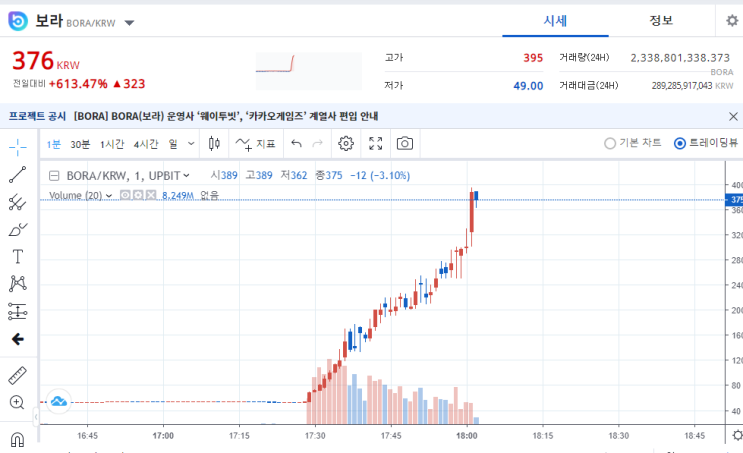
Task: Click the 프로젝트 공시 label
Action: pos(37,116)
